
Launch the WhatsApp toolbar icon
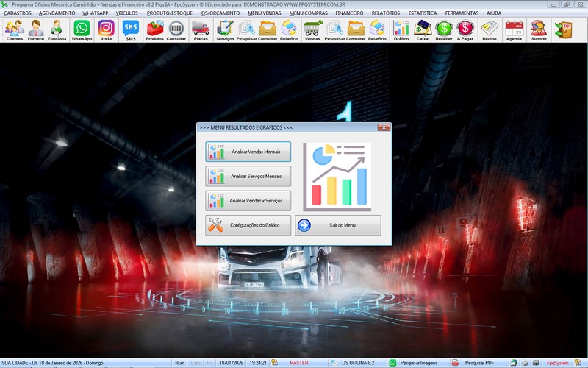(82, 30)
